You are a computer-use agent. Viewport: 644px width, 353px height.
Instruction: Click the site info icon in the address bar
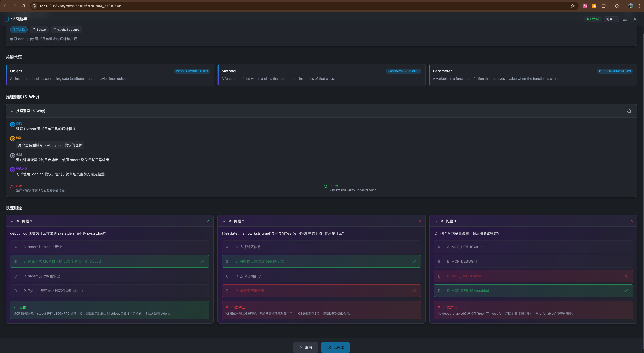[x=35, y=6]
